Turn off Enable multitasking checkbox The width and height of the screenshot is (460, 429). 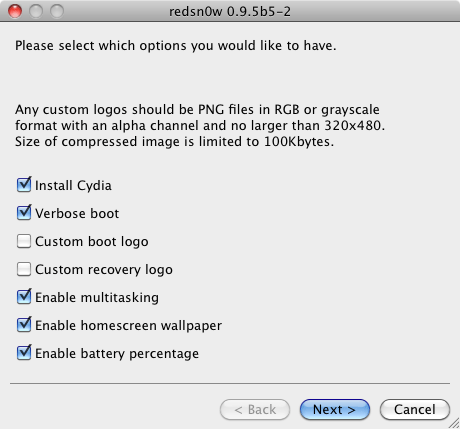tap(24, 297)
